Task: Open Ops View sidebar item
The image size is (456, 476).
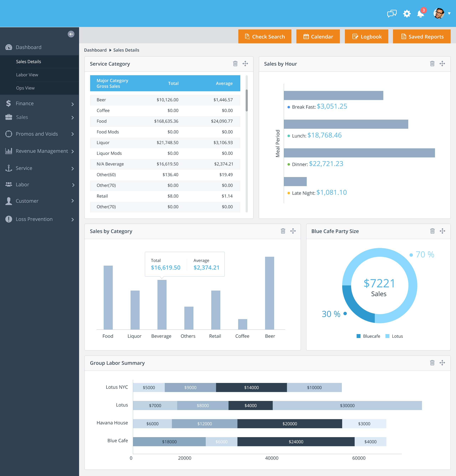Action: pyautogui.click(x=25, y=88)
